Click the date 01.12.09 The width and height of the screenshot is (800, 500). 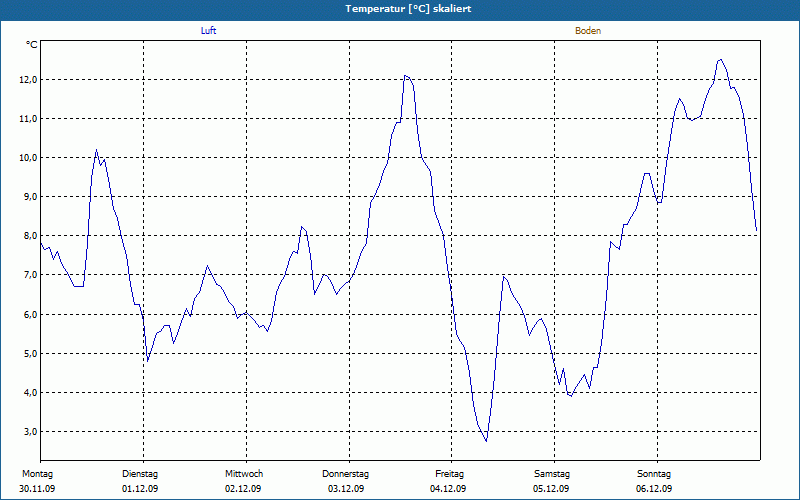click(140, 489)
